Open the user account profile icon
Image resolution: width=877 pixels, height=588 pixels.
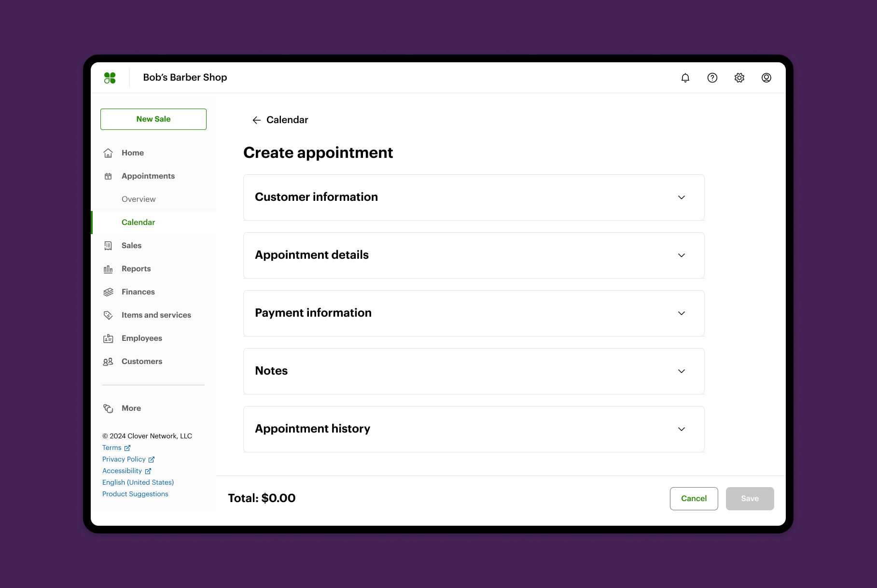point(766,78)
